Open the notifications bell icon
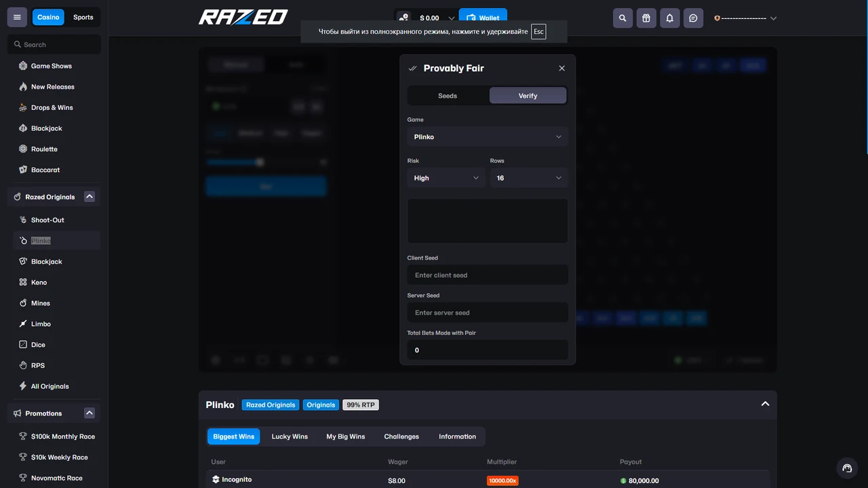Screen dimensions: 868x488 [669, 18]
